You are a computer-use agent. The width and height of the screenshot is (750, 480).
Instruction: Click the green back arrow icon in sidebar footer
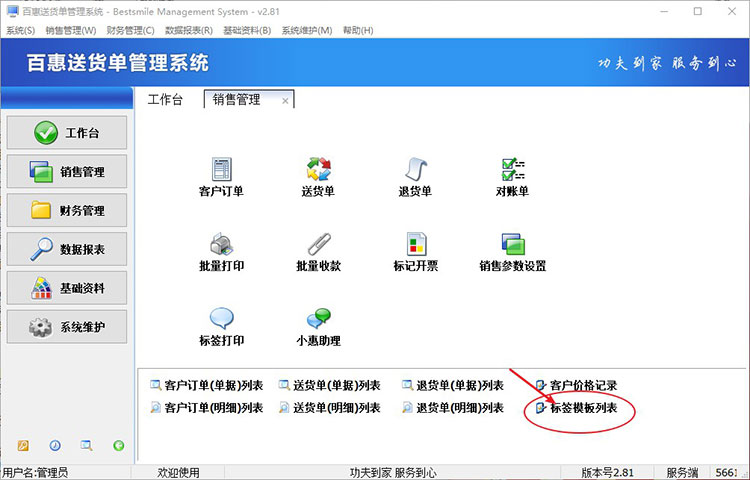click(119, 446)
